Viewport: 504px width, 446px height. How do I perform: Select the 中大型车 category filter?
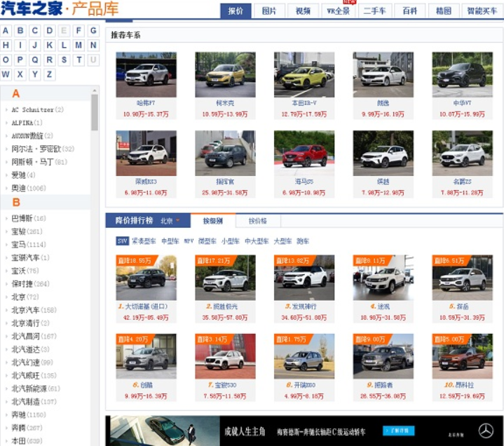(257, 241)
